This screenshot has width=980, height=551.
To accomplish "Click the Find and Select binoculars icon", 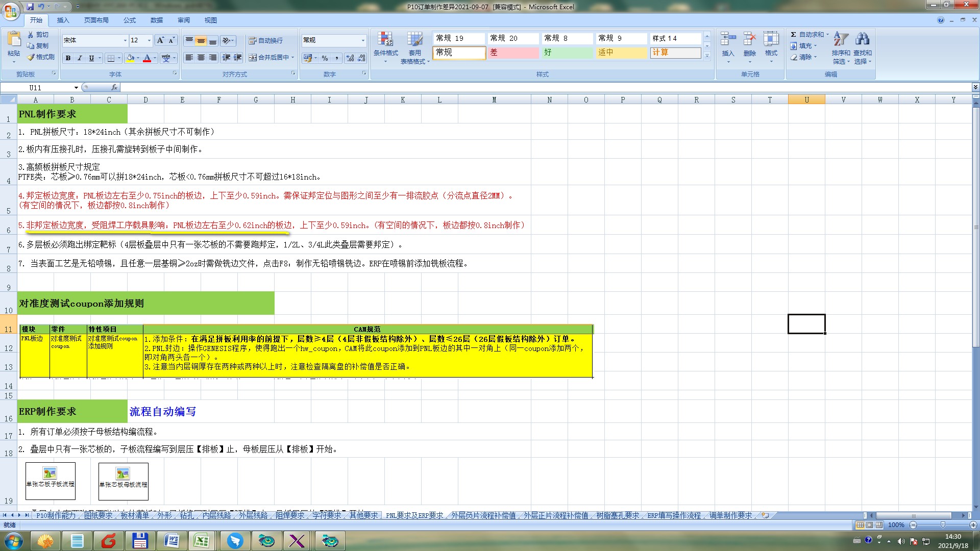I will click(862, 40).
